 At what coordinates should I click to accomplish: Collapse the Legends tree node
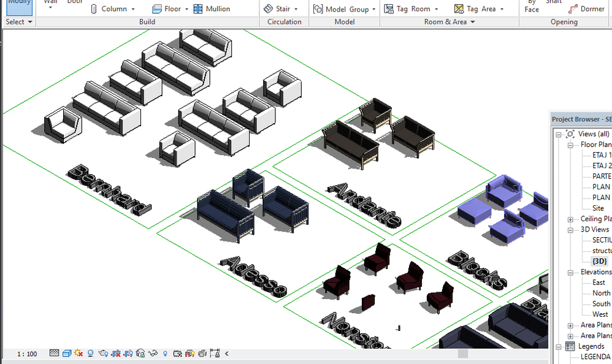click(559, 347)
